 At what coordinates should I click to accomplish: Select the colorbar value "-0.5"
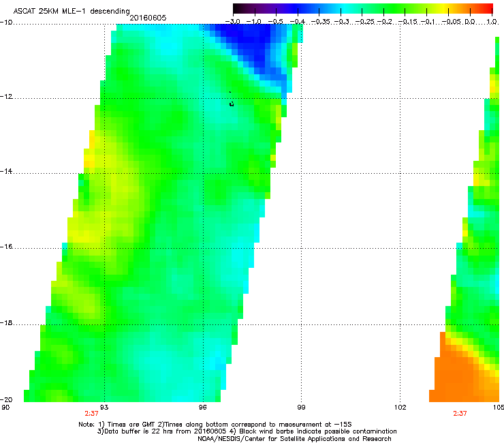[275, 22]
